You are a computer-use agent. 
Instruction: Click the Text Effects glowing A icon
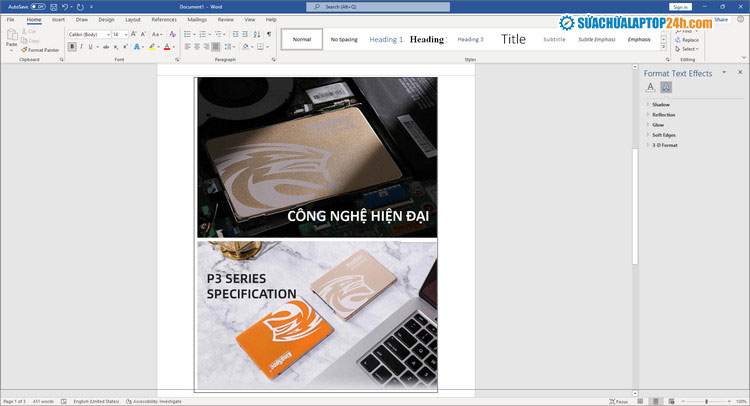tap(137, 47)
